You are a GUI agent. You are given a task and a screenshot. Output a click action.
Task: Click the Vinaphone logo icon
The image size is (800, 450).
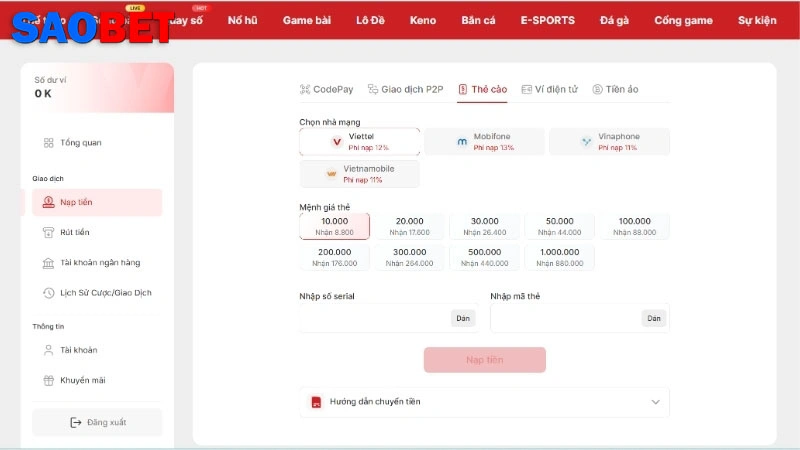[x=586, y=142]
